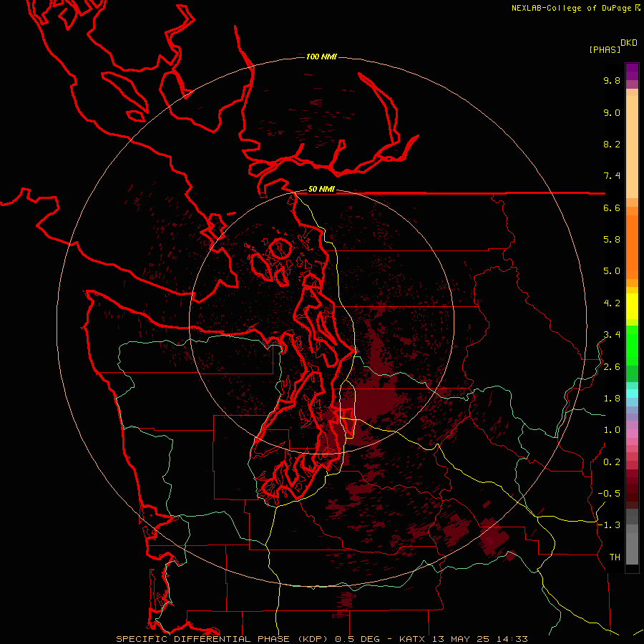644x644 pixels.
Task: Click the NEXLAB-College of DuPage credit text
Action: click(x=573, y=8)
